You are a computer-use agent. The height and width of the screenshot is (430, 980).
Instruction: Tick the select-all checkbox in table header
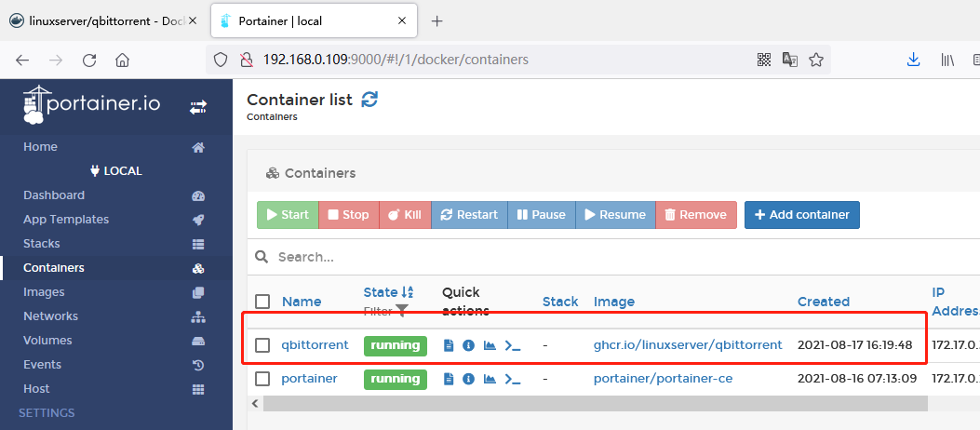262,302
